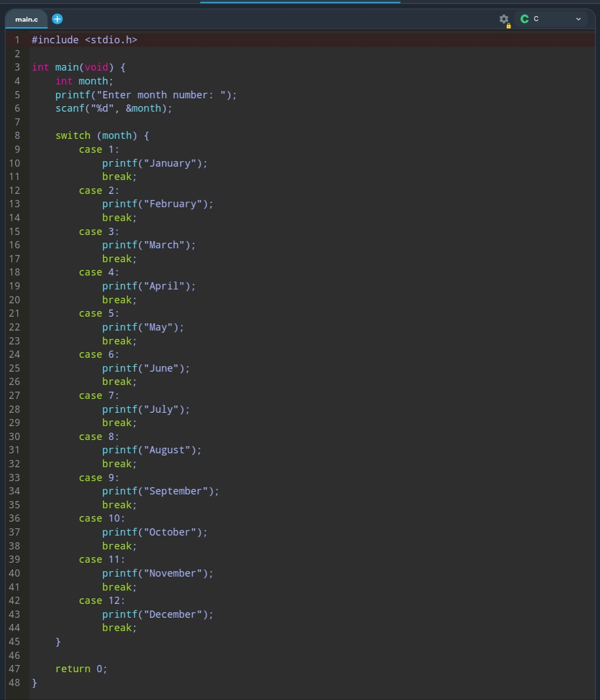Click the green C language logo
This screenshot has height=700, width=600.
click(x=524, y=19)
